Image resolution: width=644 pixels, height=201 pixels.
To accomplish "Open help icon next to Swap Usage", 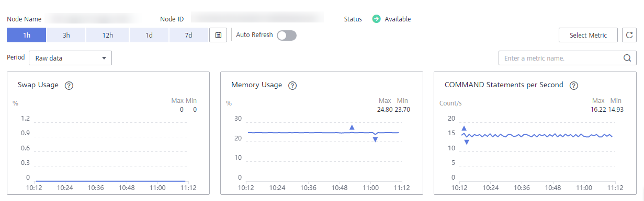I will [x=68, y=86].
